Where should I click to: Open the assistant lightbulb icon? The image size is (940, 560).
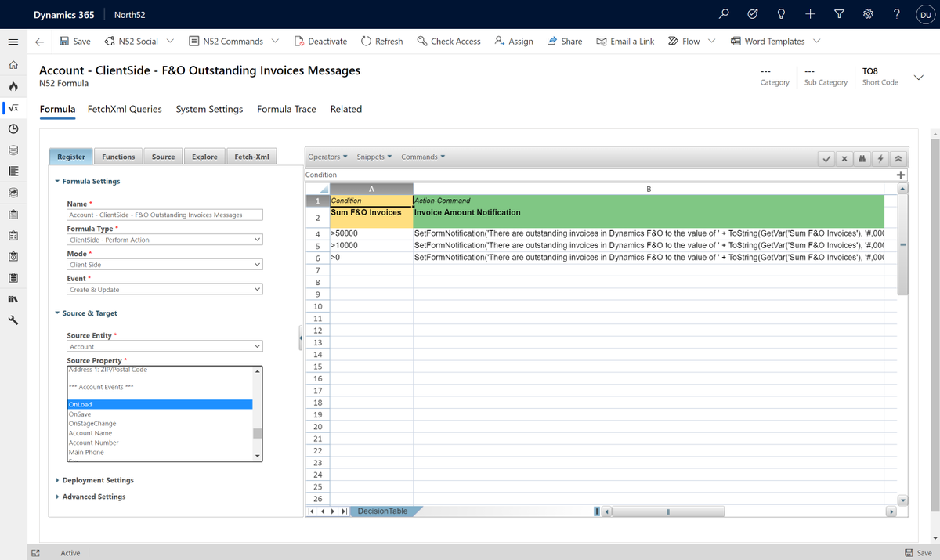[781, 14]
